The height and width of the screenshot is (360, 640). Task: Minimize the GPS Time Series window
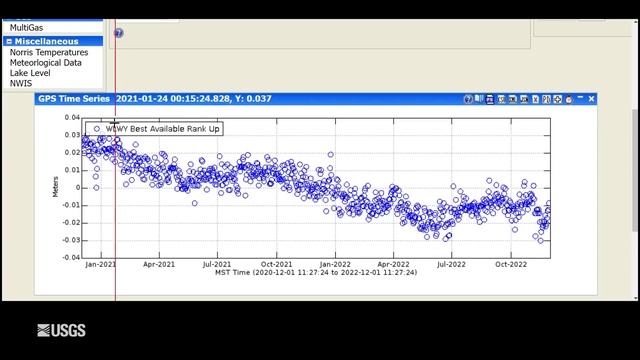tap(580, 98)
